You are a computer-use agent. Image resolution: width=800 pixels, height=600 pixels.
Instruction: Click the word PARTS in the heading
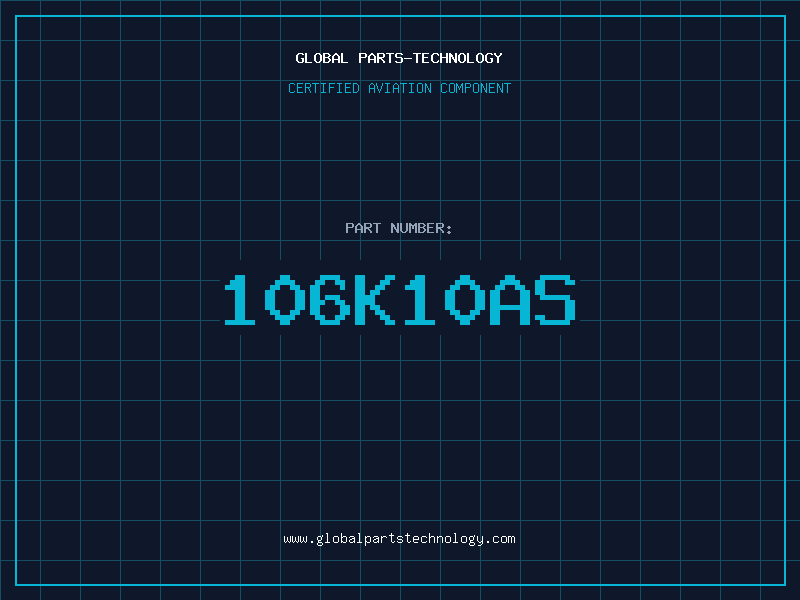coord(382,58)
